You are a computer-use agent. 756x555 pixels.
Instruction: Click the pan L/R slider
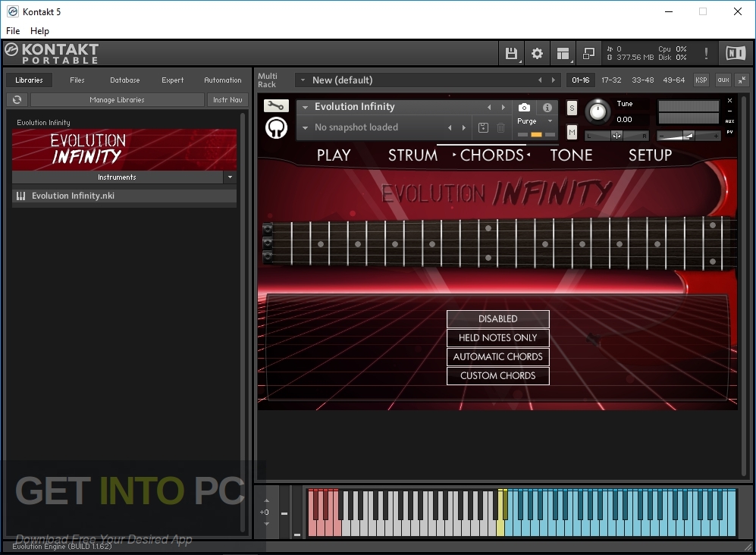click(x=616, y=136)
